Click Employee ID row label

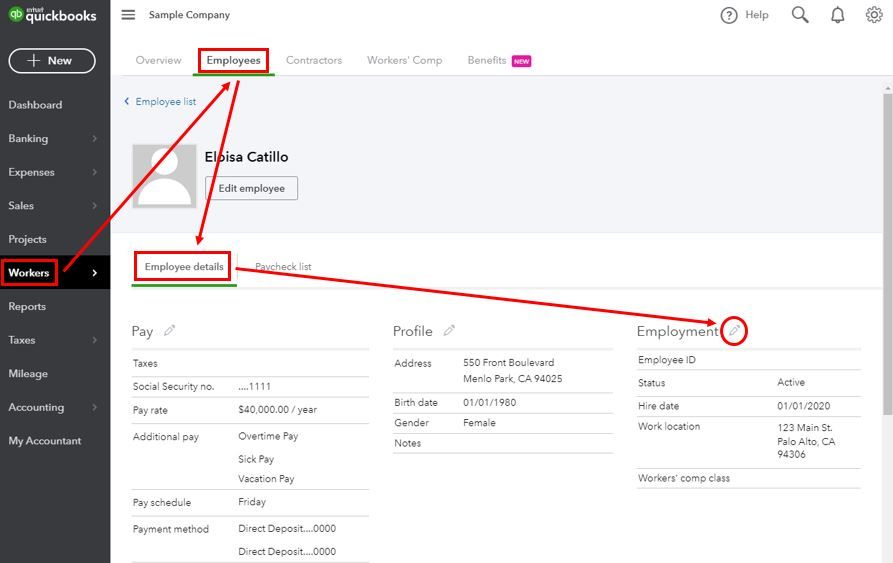666,359
